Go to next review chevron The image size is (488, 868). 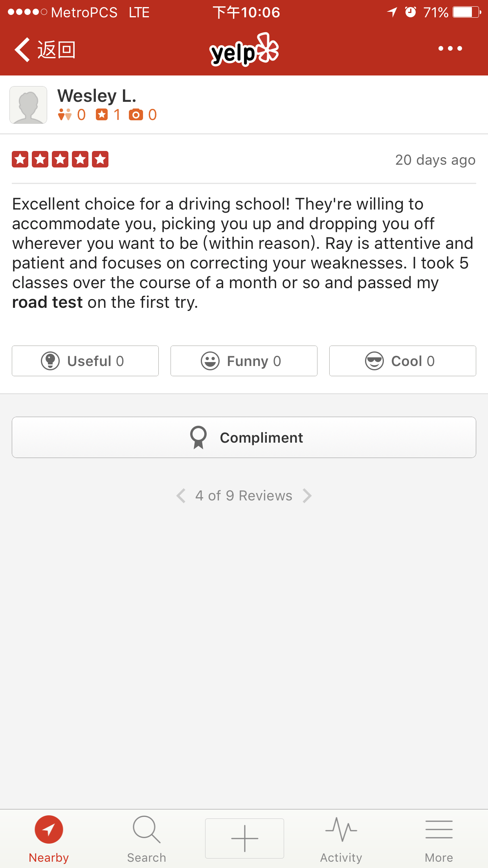coord(307,496)
